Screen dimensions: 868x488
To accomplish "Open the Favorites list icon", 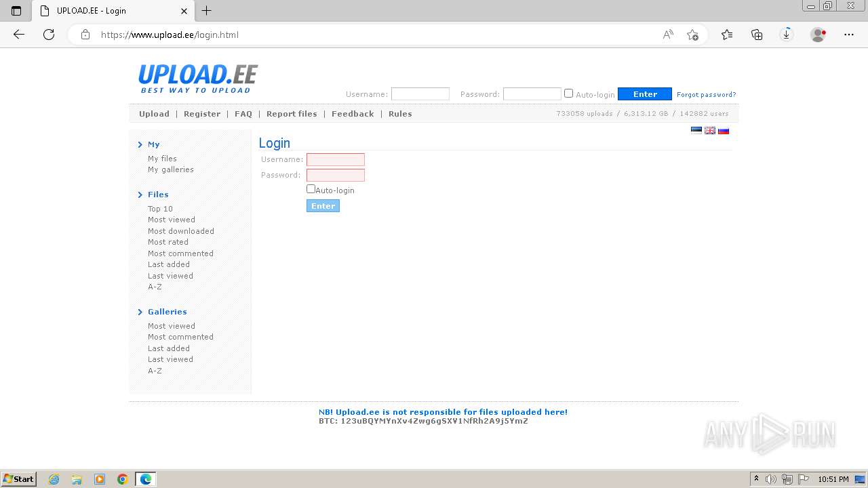I will click(x=727, y=35).
